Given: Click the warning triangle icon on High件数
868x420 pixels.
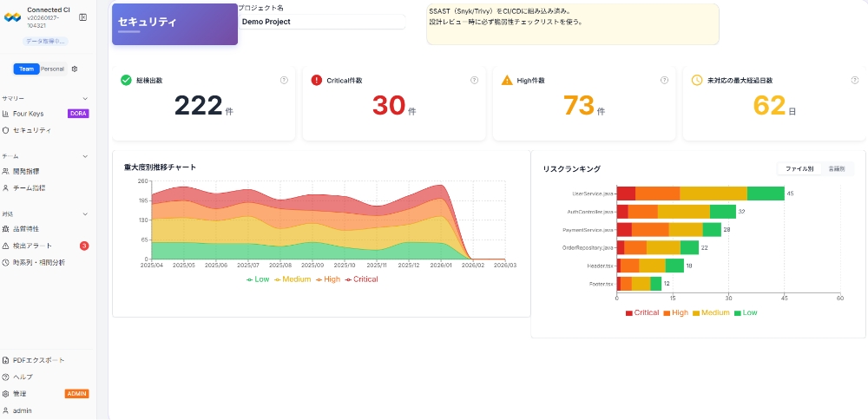Looking at the screenshot, I should [507, 80].
